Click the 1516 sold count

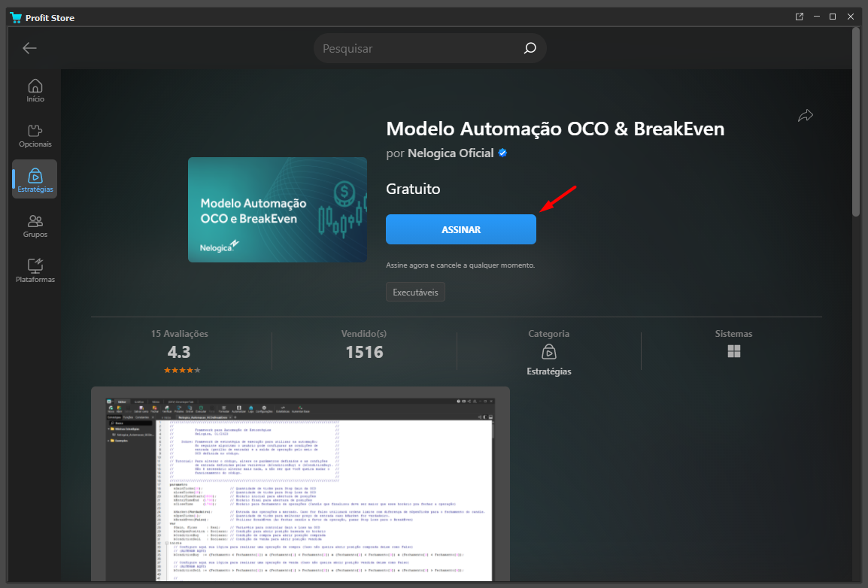[364, 353]
